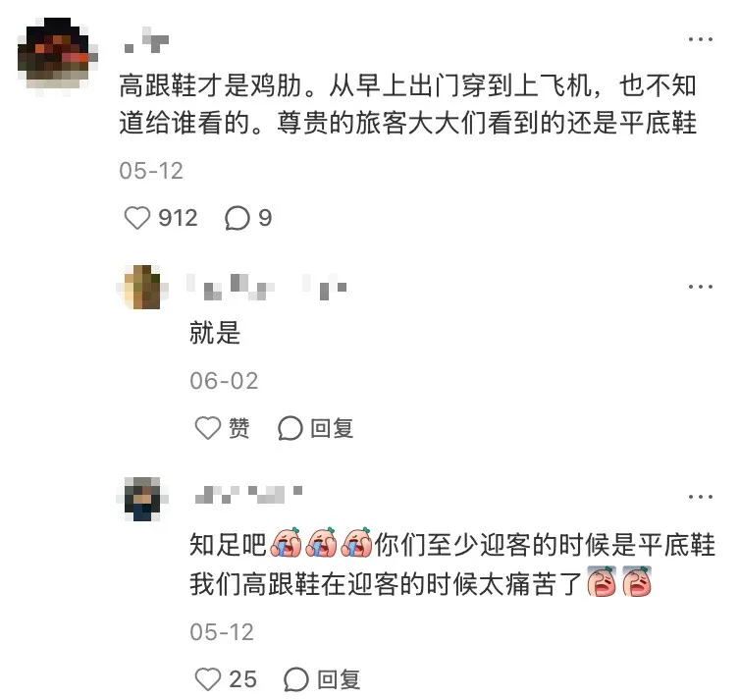739x700 pixels.
Task: Open more options for '知足吧' reply
Action: [x=701, y=497]
